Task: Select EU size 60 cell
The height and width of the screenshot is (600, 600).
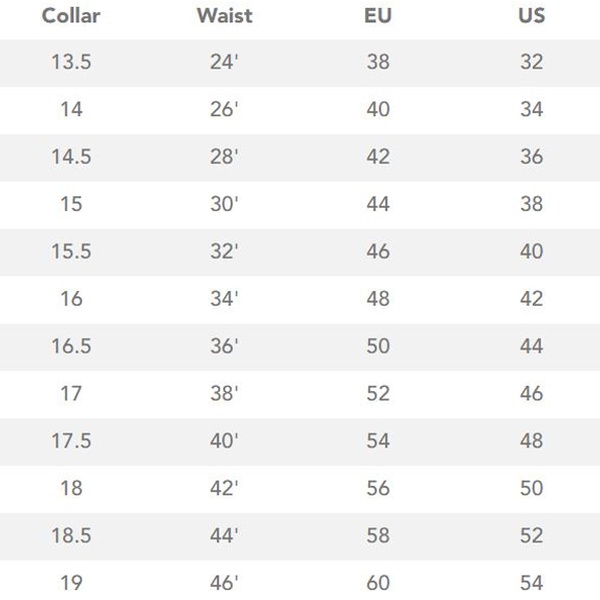Action: coord(377,583)
